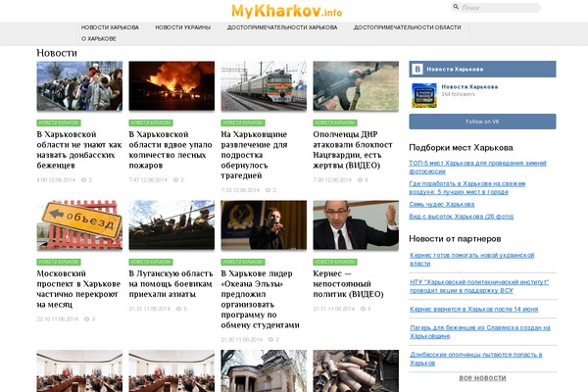Open the Новости Харькова VK group avatar

424,95
